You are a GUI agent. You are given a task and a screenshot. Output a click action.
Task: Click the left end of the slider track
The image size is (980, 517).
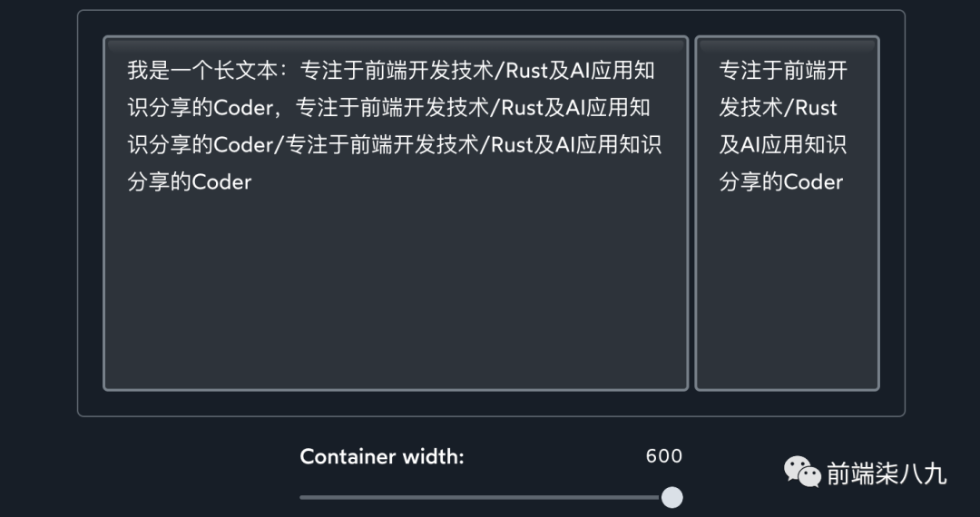[x=305, y=497]
